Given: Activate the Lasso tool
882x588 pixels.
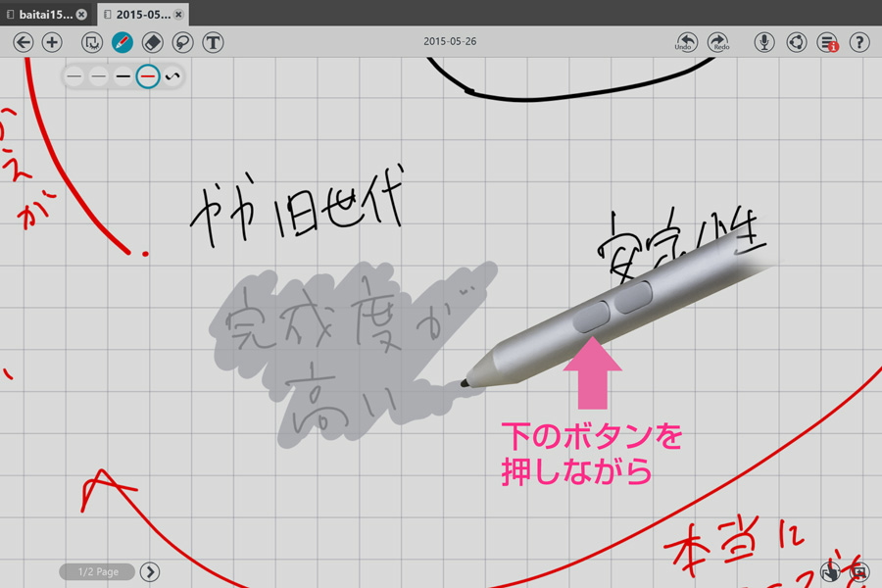Looking at the screenshot, I should point(182,42).
